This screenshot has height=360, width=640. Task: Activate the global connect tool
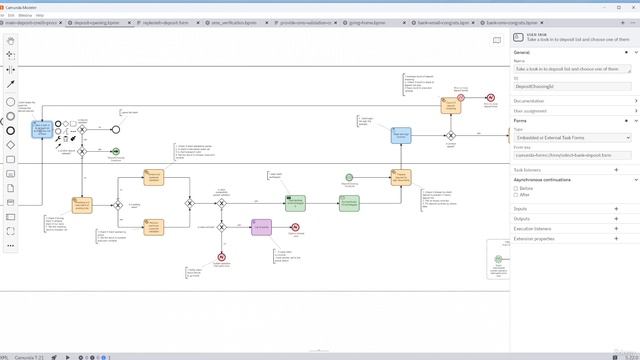[x=11, y=84]
